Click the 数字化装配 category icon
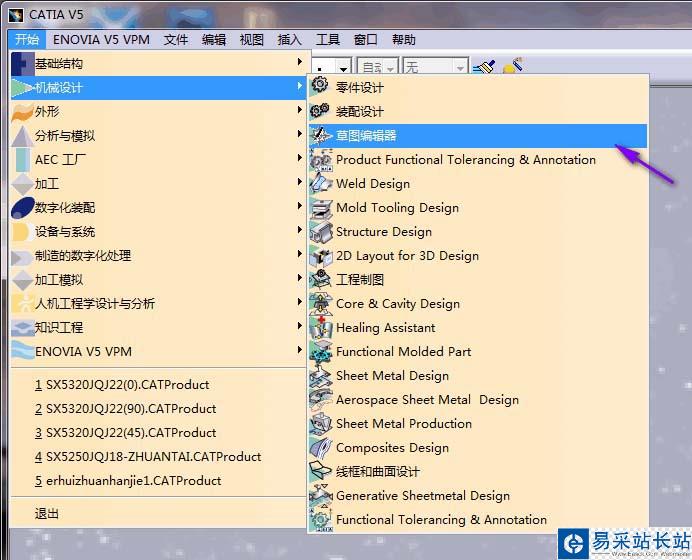This screenshot has height=560, width=692. click(22, 208)
